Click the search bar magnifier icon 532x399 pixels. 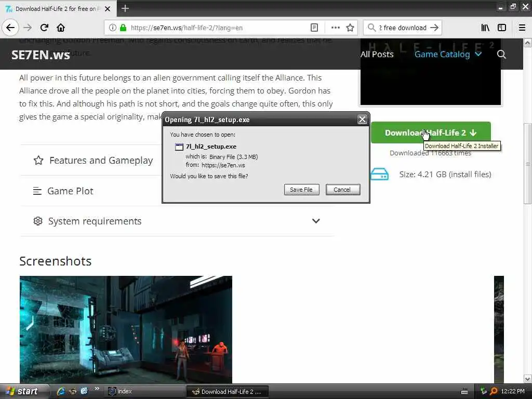click(371, 28)
